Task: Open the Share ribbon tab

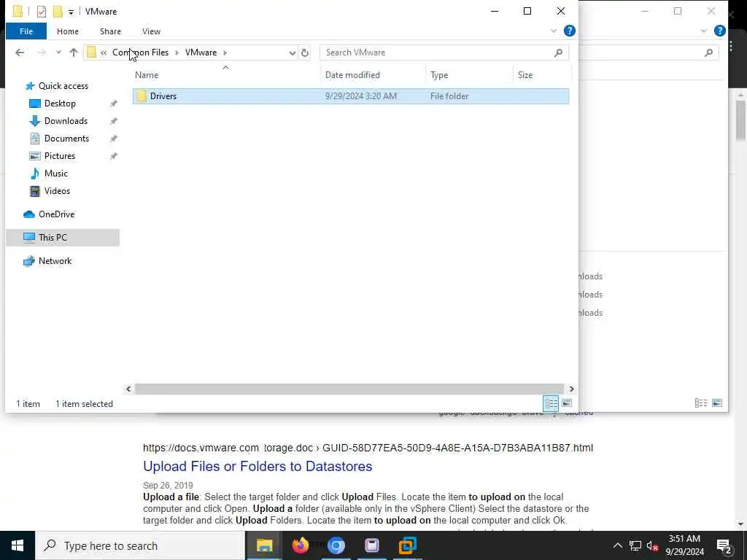Action: (x=110, y=31)
